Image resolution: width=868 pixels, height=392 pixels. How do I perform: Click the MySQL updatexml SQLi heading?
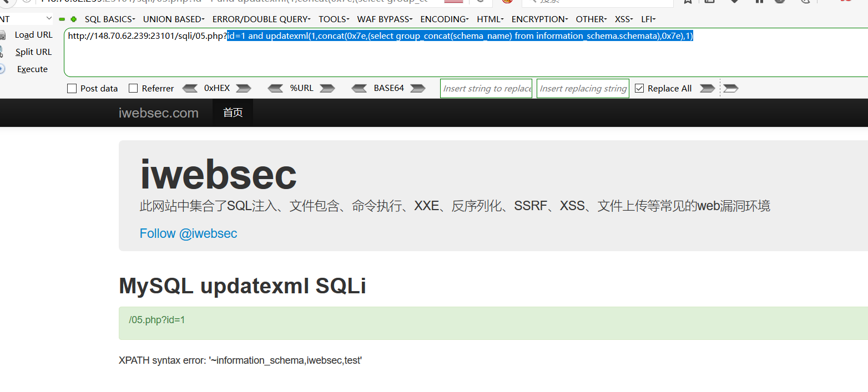[243, 286]
